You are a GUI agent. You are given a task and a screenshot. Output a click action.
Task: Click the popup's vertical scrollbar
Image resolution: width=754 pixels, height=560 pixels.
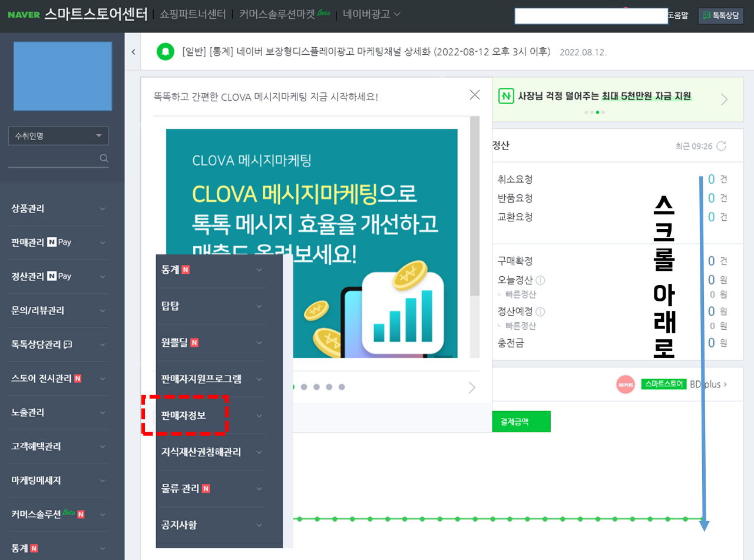(x=474, y=206)
